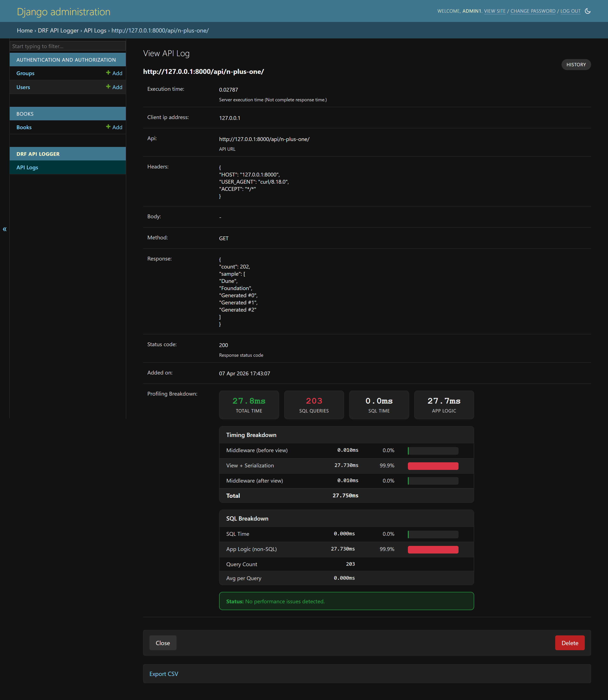Toggle the dark/light theme moon icon

[x=588, y=11]
